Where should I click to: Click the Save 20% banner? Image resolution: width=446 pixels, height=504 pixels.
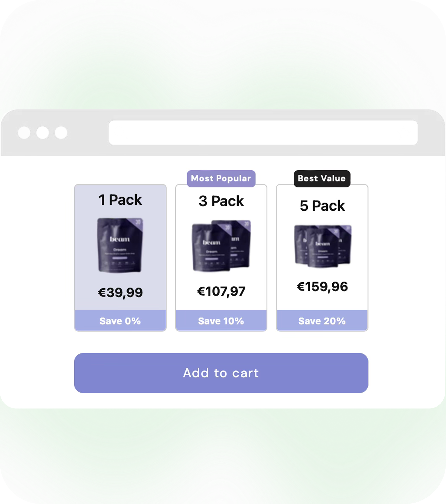coord(322,321)
